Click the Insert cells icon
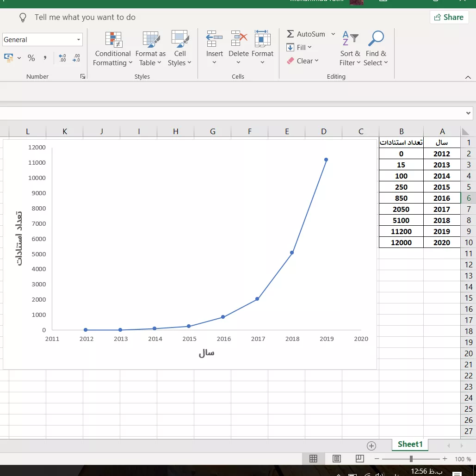The width and height of the screenshot is (476, 476). pos(214,39)
